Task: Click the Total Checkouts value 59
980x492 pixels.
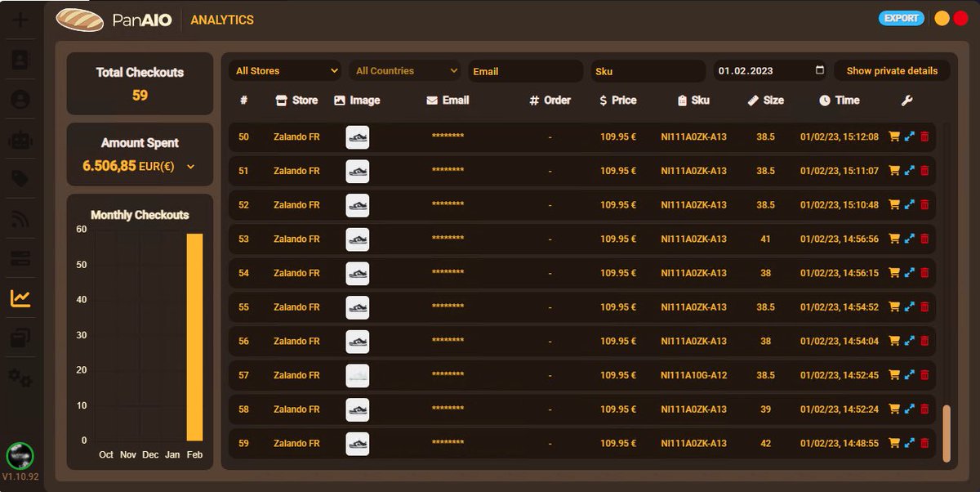Action: click(x=140, y=96)
